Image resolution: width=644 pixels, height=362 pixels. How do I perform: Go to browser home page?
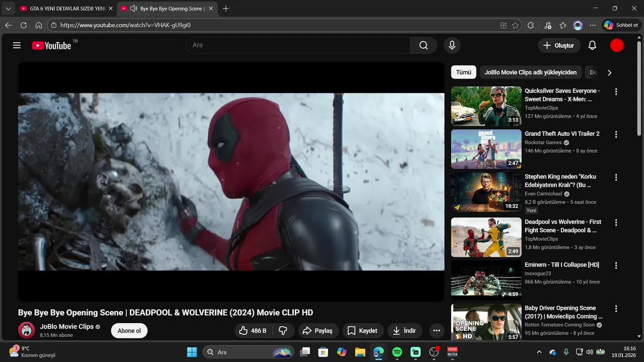point(39,25)
